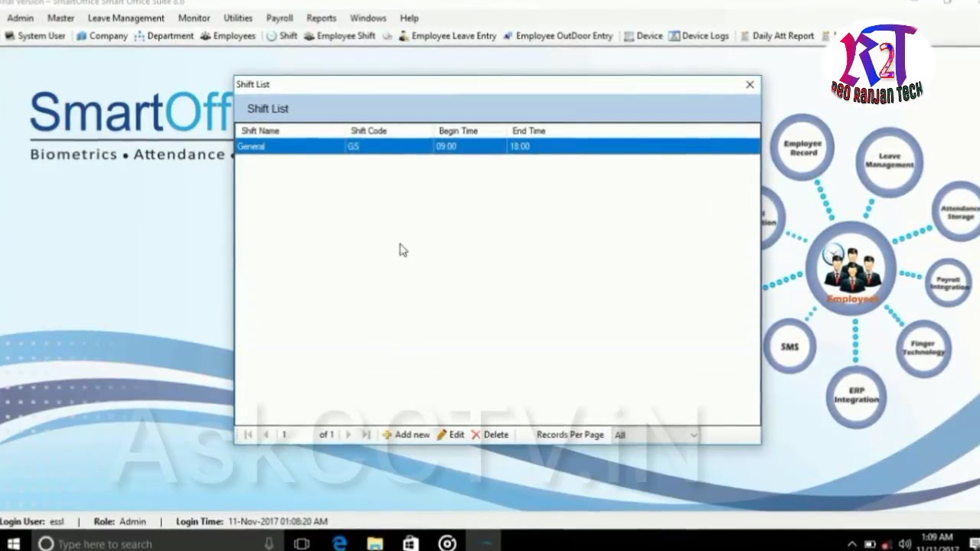Open the Utilities menu

[x=238, y=18]
